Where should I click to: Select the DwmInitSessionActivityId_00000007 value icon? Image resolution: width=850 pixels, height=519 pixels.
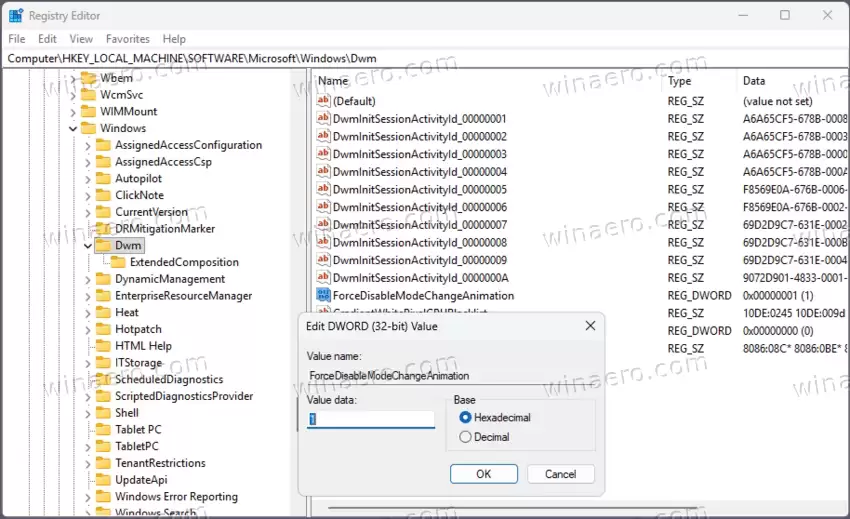(x=323, y=225)
